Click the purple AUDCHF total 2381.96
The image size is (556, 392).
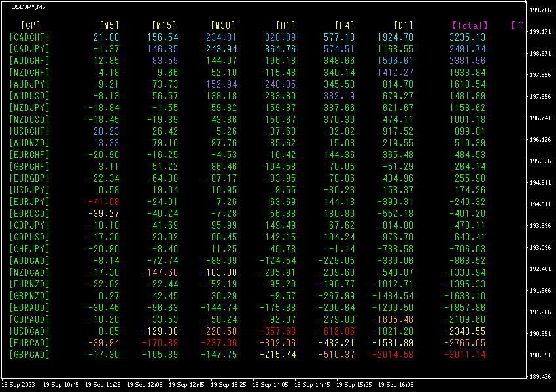(467, 61)
